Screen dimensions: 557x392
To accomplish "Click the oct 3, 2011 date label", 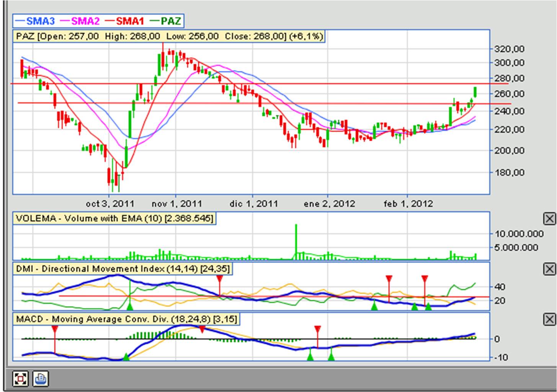I will pyautogui.click(x=110, y=204).
